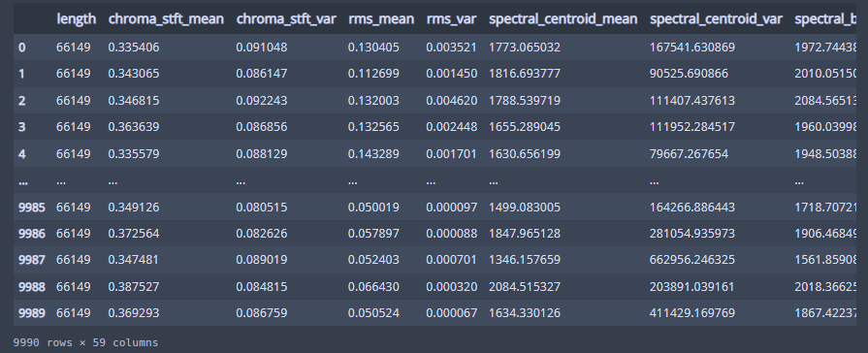Click cell value 0.143289
The width and height of the screenshot is (868, 353).
[x=373, y=154]
